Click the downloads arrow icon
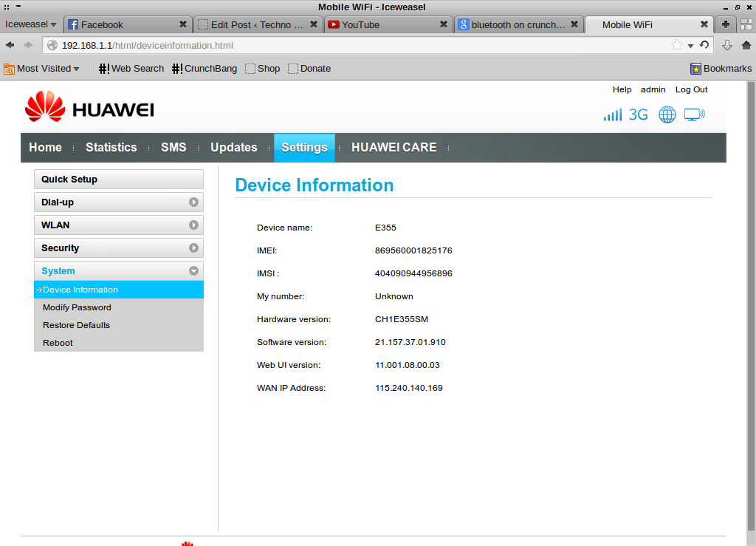756x546 pixels. (726, 45)
